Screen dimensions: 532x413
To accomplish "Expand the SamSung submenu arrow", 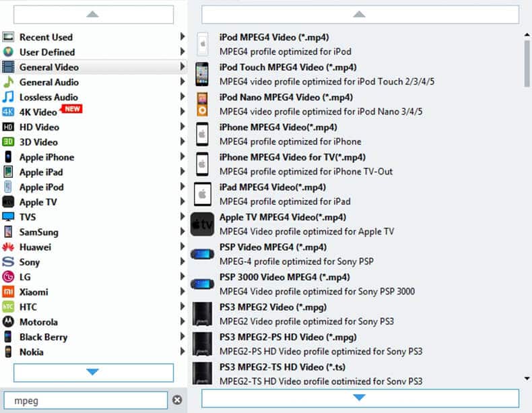I will (182, 232).
